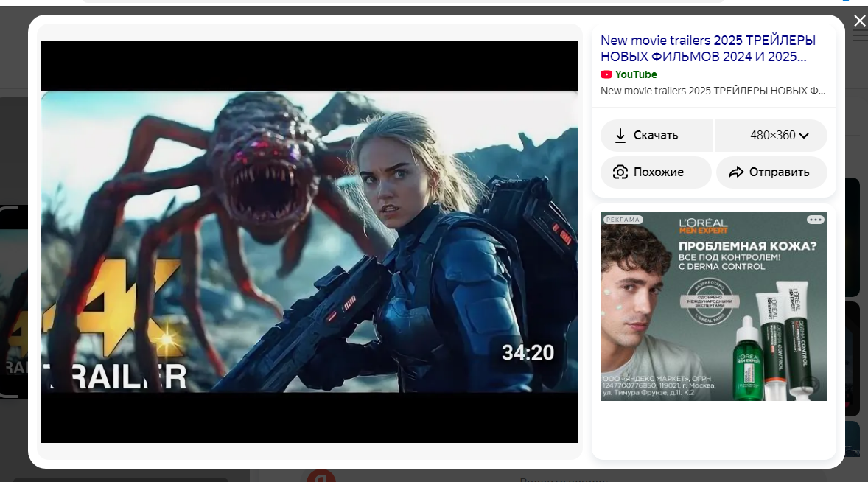Click the 4K trailer preview image
Screen dimensions: 868x482
(309, 242)
